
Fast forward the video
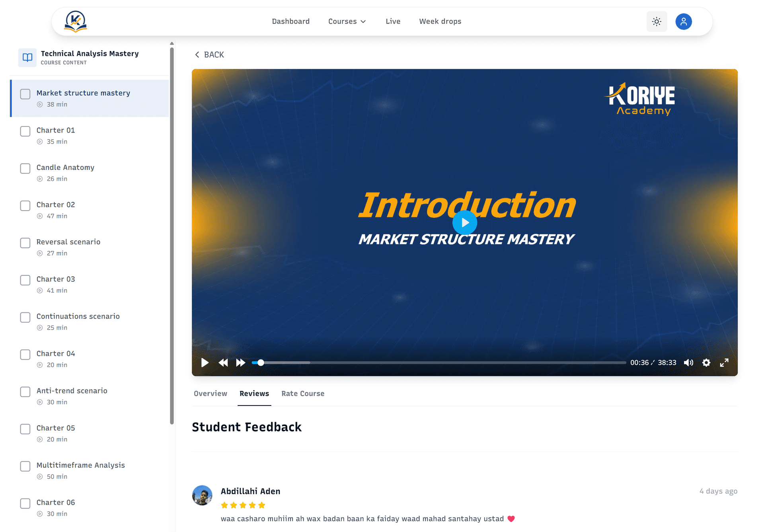(240, 362)
